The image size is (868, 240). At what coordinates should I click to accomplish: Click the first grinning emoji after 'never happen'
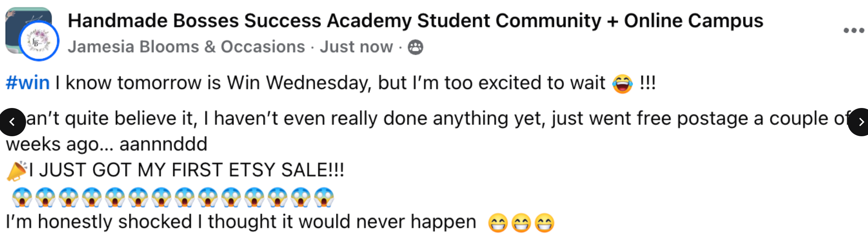[497, 223]
